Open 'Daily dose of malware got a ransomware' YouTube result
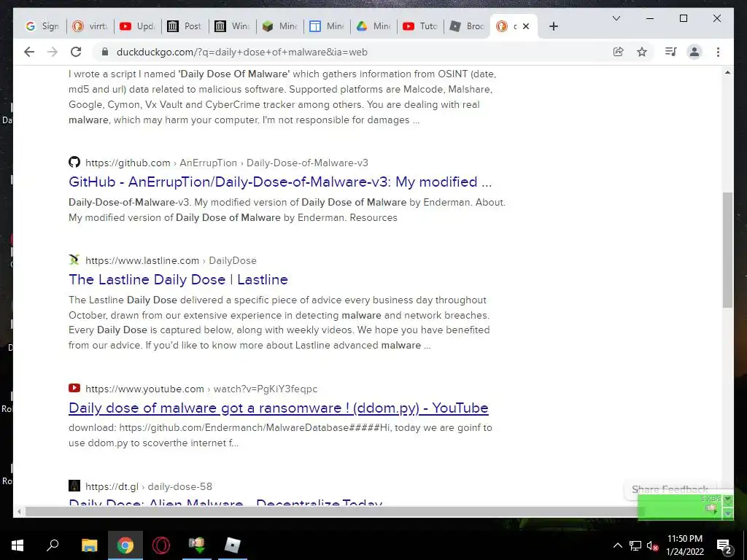The width and height of the screenshot is (747, 560). tap(278, 408)
